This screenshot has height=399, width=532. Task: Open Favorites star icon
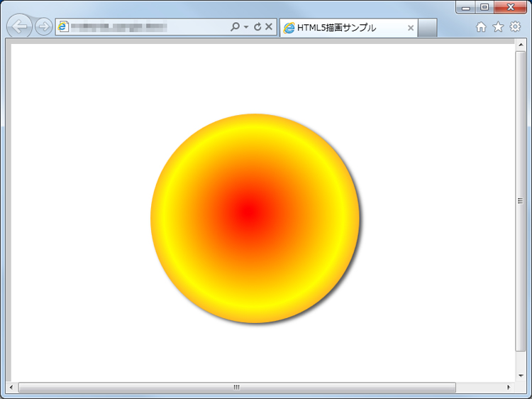(498, 26)
